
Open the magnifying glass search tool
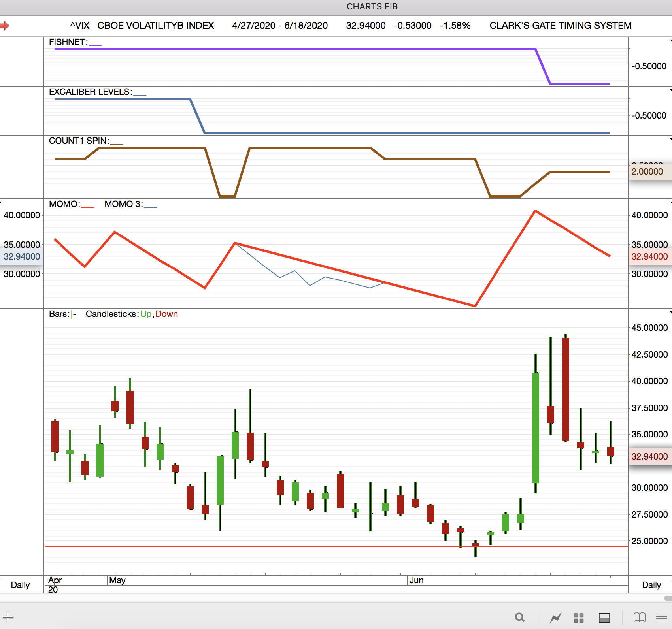click(520, 617)
